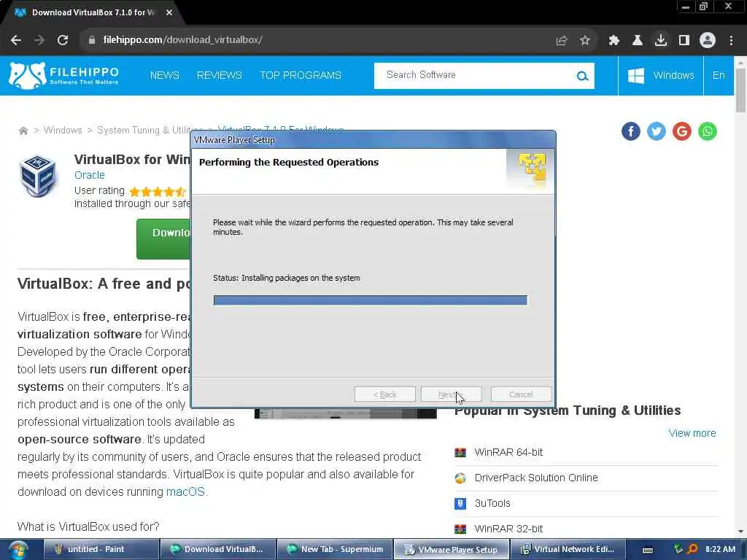Click the share page icon in address bar
Screen dimensions: 747x560
[562, 41]
